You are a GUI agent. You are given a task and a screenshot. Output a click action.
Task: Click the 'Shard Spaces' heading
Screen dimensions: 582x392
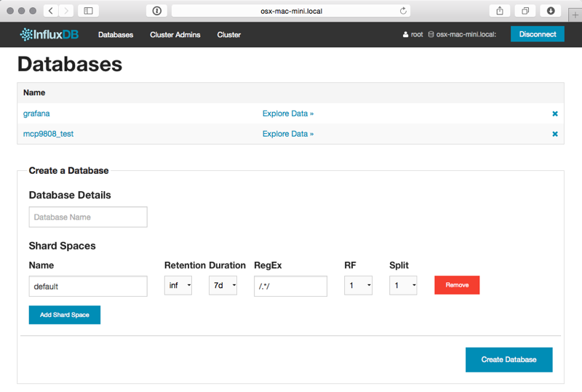63,246
